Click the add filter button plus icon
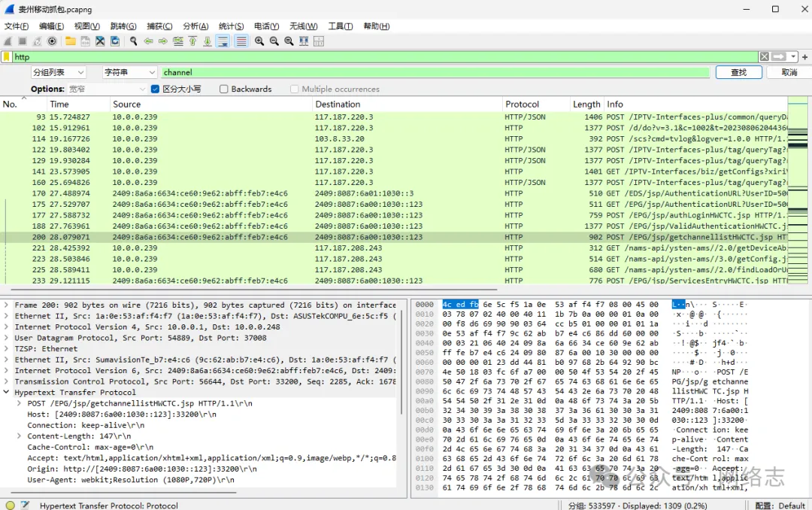 pyautogui.click(x=804, y=57)
